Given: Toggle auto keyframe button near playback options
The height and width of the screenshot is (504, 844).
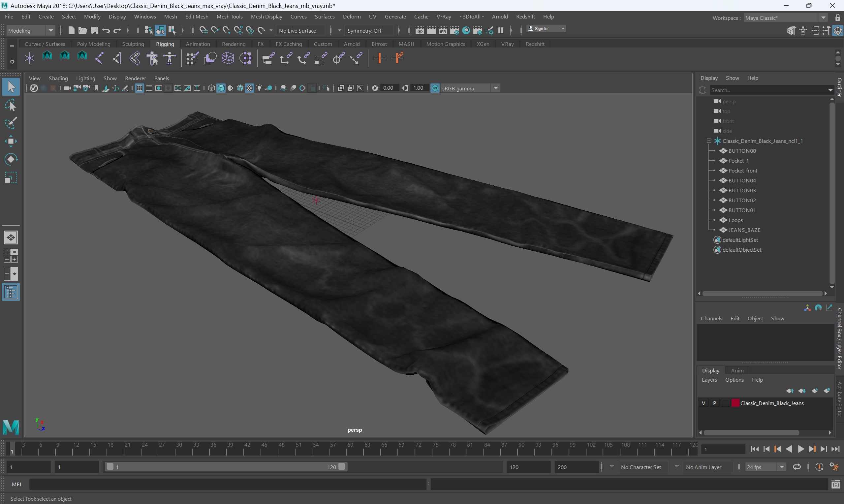Looking at the screenshot, I should pyautogui.click(x=819, y=467).
